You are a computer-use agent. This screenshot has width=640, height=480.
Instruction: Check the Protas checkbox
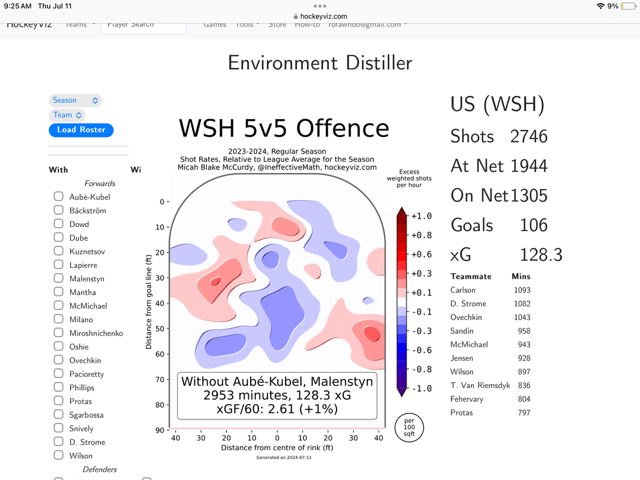point(58,400)
